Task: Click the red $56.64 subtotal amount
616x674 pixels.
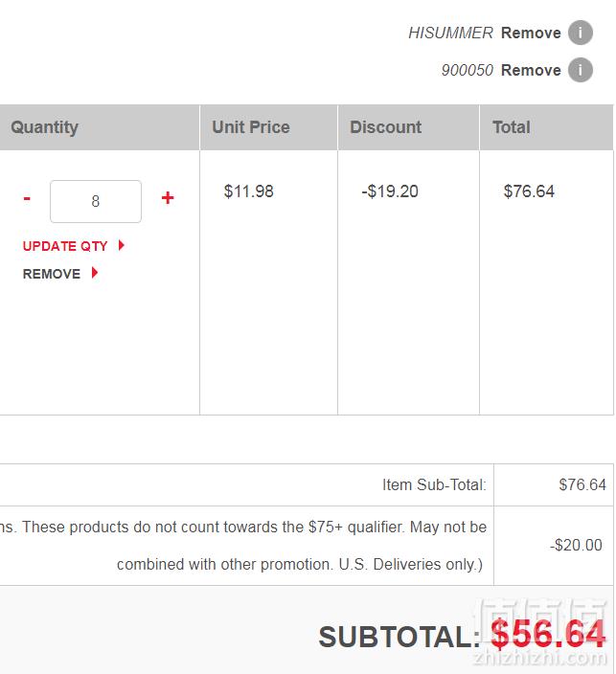Action: (548, 635)
